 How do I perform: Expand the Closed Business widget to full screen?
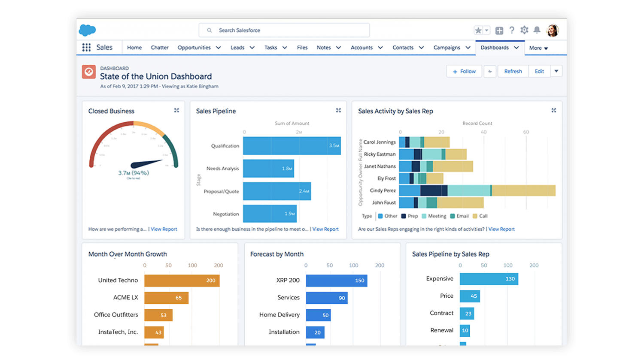(x=176, y=110)
